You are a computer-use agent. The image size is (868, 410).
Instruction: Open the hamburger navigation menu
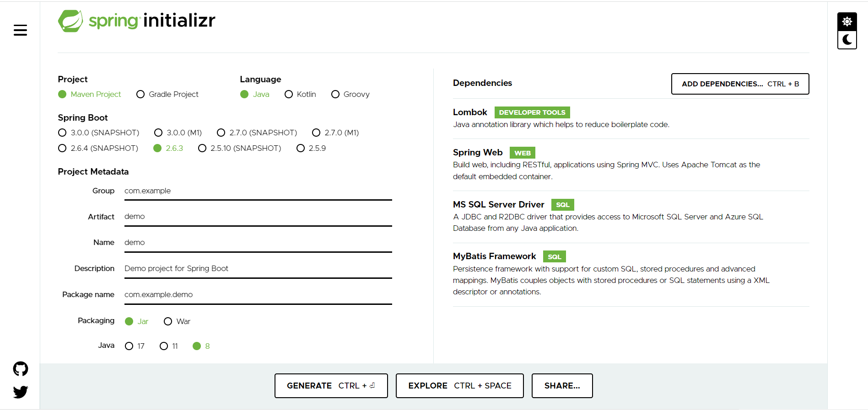point(20,31)
